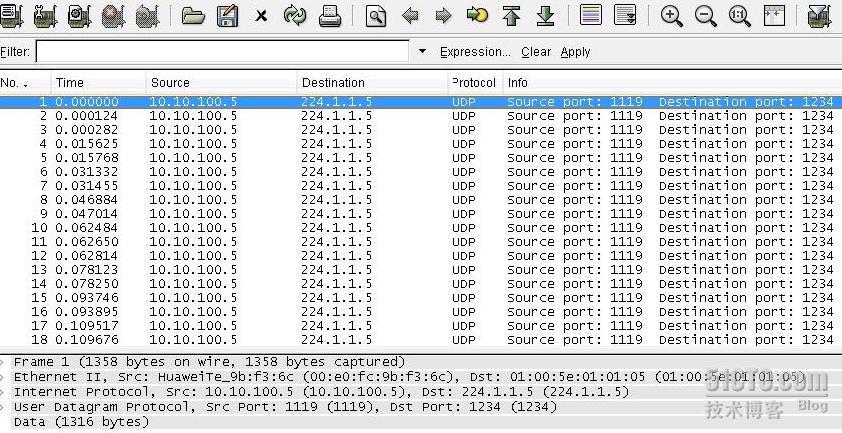The height and width of the screenshot is (433, 842).
Task: Select packet 3 at time 0.000282
Action: [x=421, y=130]
